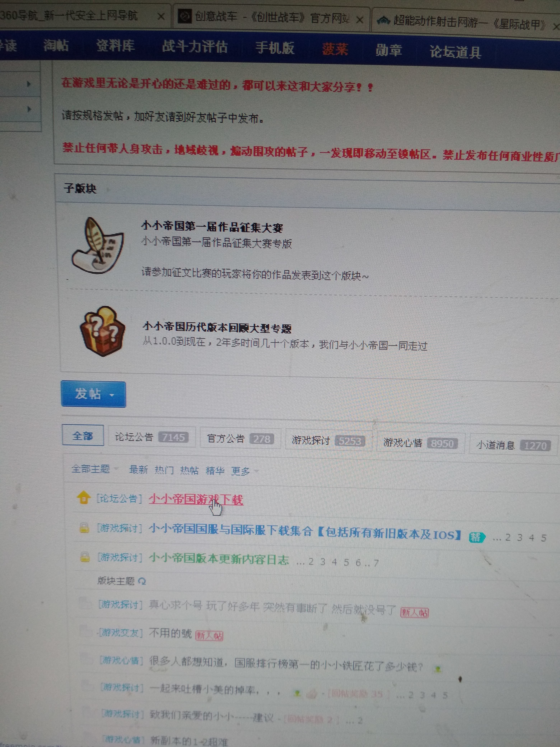The height and width of the screenshot is (747, 560).
Task: Go to page 5 of 下载集合 thread
Action: [x=543, y=538]
